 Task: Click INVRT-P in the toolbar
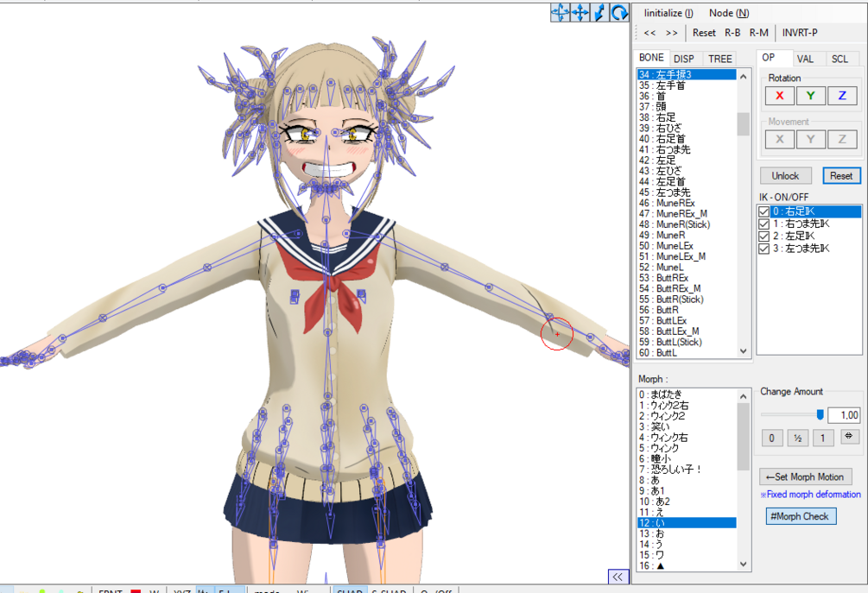tap(800, 33)
